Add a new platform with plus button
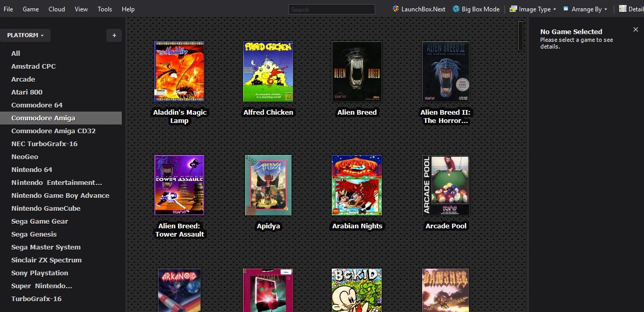This screenshot has width=644, height=312. 114,35
